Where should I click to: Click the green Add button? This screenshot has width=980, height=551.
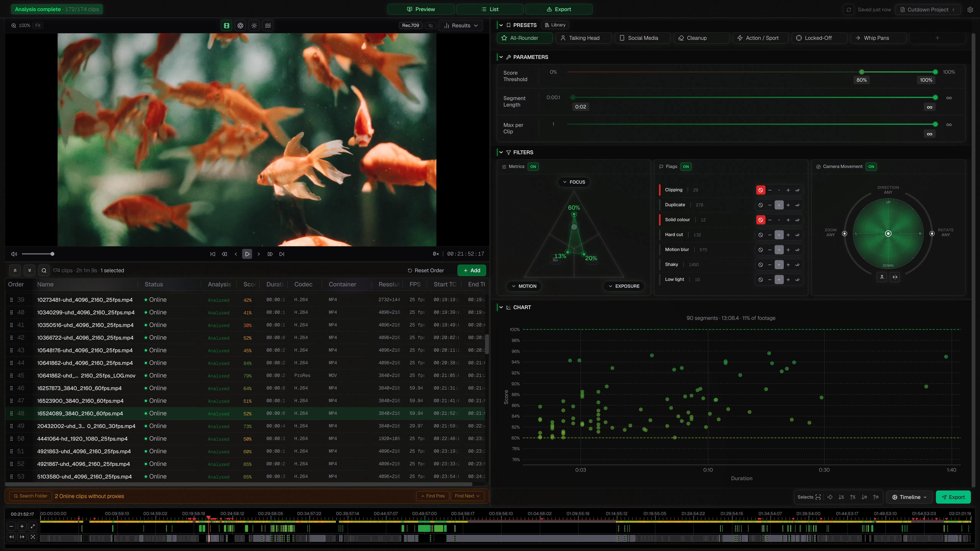(472, 270)
